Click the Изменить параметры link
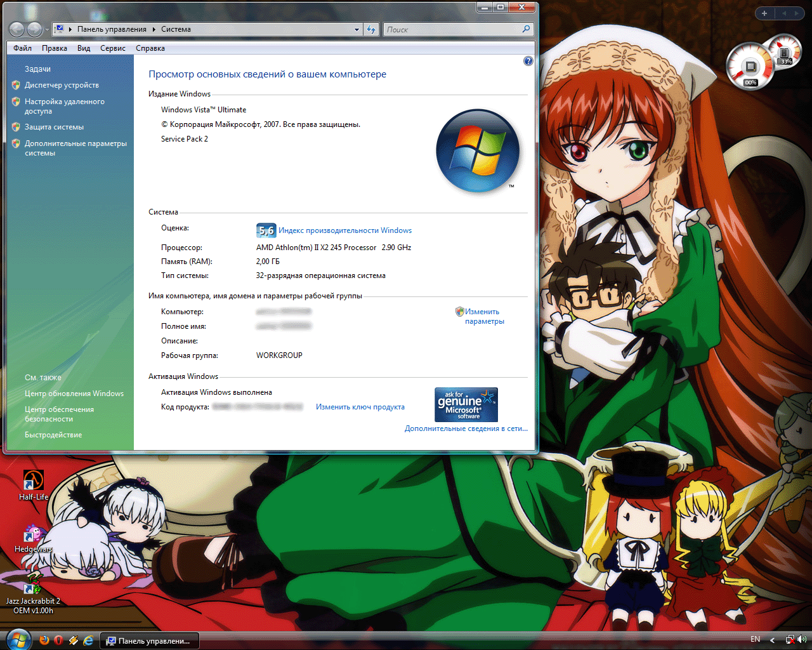 tap(484, 316)
